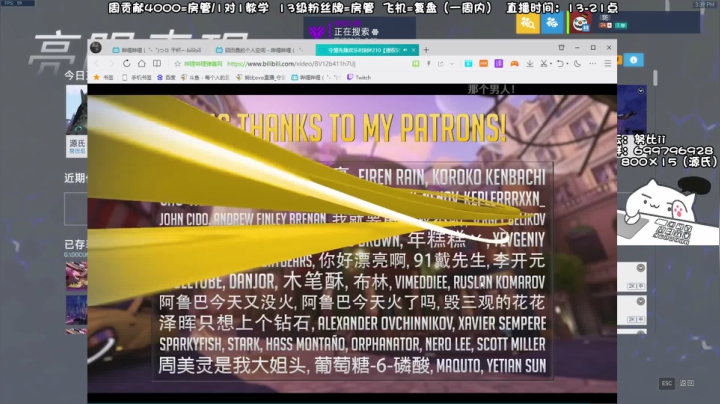
Task: Open the second saved highlight thumbnail
Action: [x=76, y=311]
